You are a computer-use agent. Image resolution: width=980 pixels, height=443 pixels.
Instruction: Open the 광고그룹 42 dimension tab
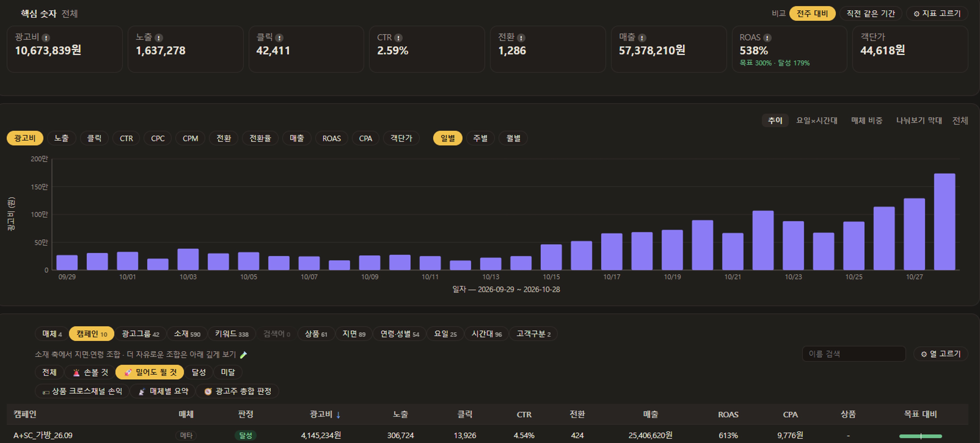point(140,334)
